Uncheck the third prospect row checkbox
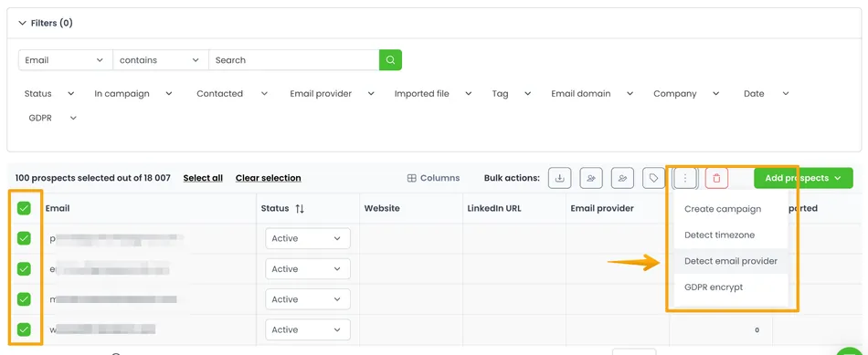 click(24, 299)
